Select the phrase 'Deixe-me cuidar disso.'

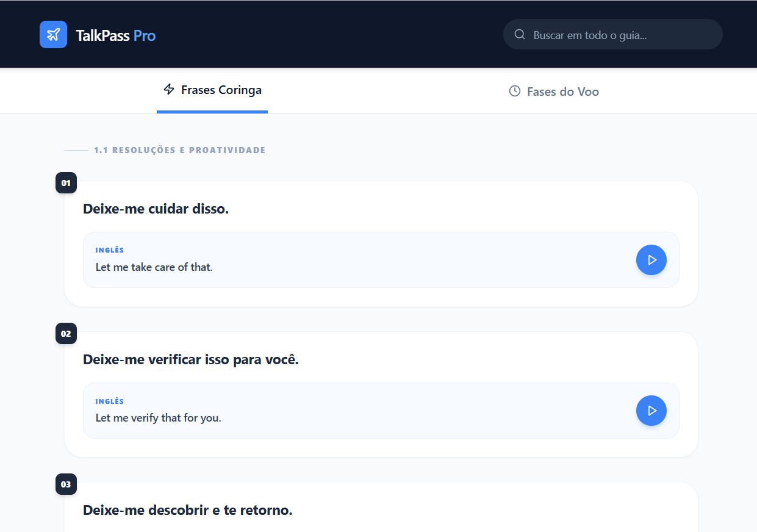pos(156,209)
